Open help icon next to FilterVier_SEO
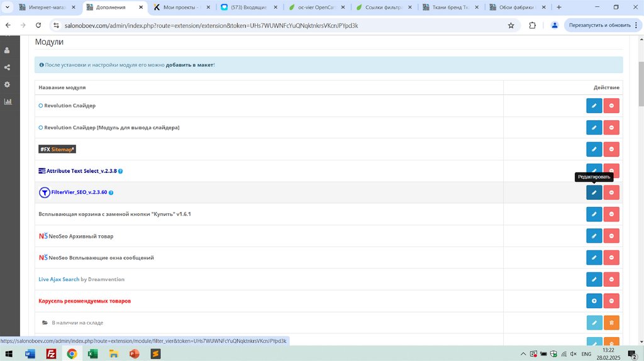The image size is (644, 361). click(x=111, y=192)
